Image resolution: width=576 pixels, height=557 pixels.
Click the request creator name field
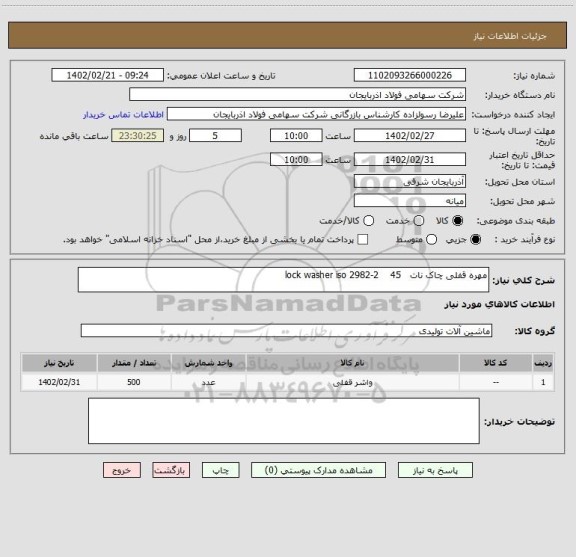(316, 114)
